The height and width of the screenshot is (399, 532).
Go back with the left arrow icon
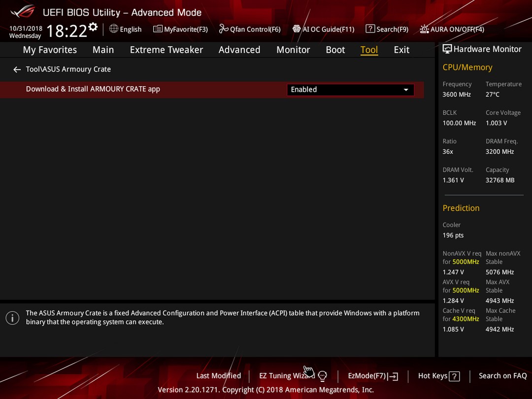click(x=17, y=69)
